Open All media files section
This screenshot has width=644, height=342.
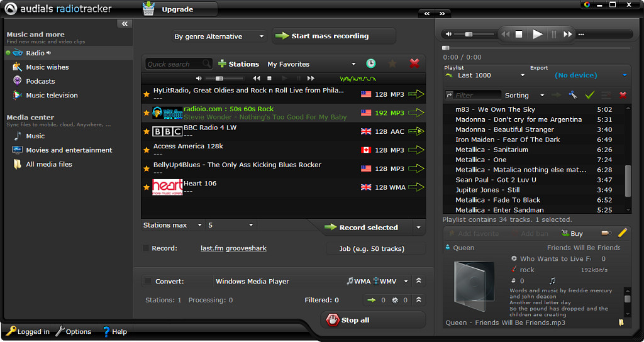click(49, 164)
